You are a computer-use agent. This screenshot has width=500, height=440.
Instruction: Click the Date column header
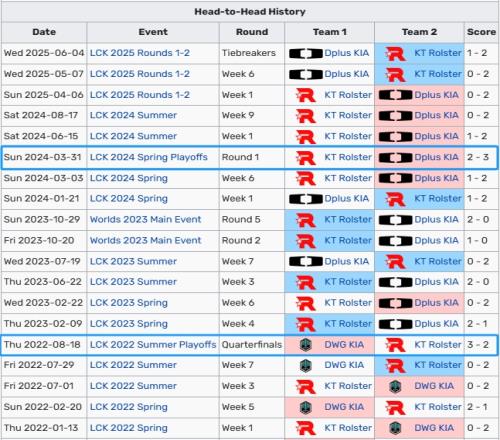tap(44, 32)
